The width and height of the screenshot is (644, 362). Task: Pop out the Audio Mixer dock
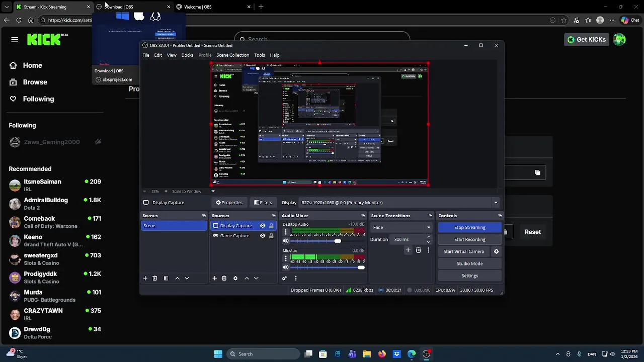coord(363,216)
